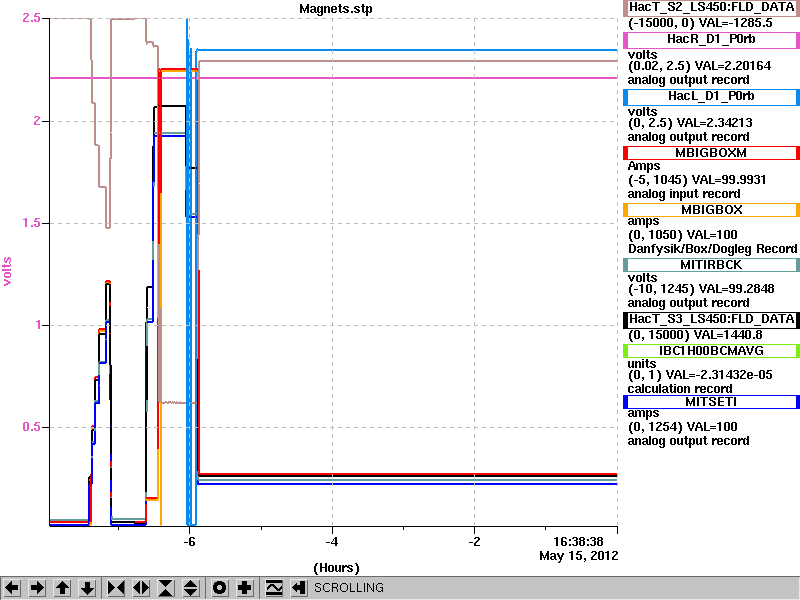The image size is (800, 600).
Task: Zoom in vertically using the hourglass icon
Action: click(x=166, y=588)
